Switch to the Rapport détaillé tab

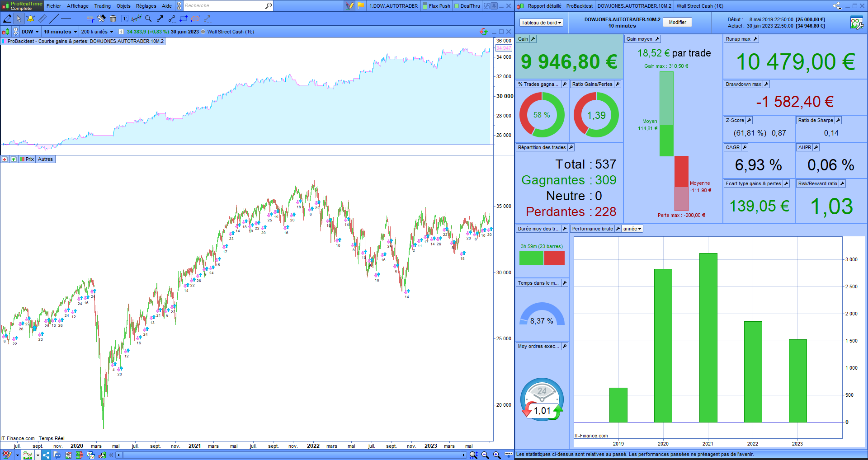tap(544, 6)
